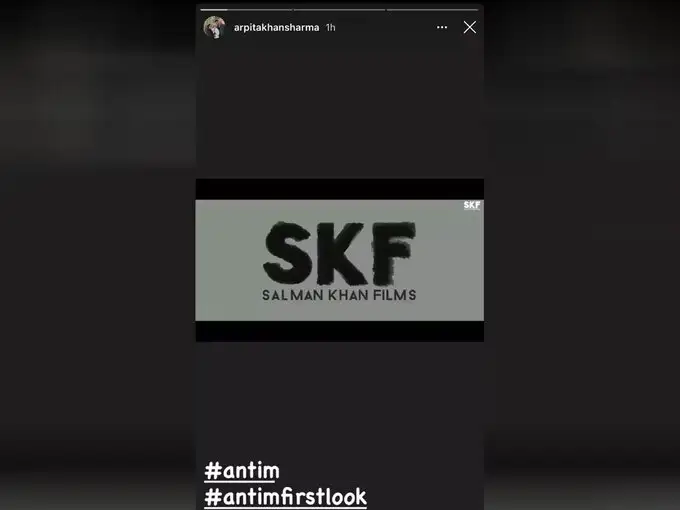Click the gray video frame left of the SKF logo
680x510 pixels.
[x=229, y=260]
